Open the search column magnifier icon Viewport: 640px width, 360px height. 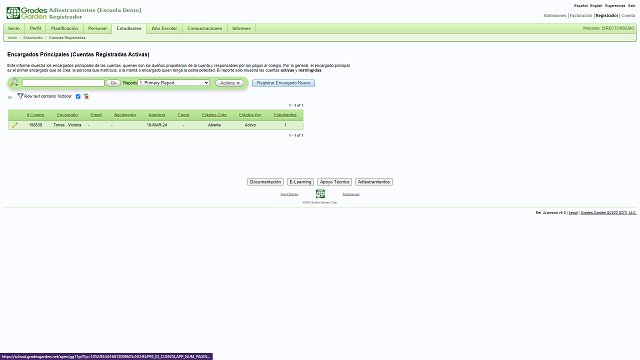click(14, 83)
